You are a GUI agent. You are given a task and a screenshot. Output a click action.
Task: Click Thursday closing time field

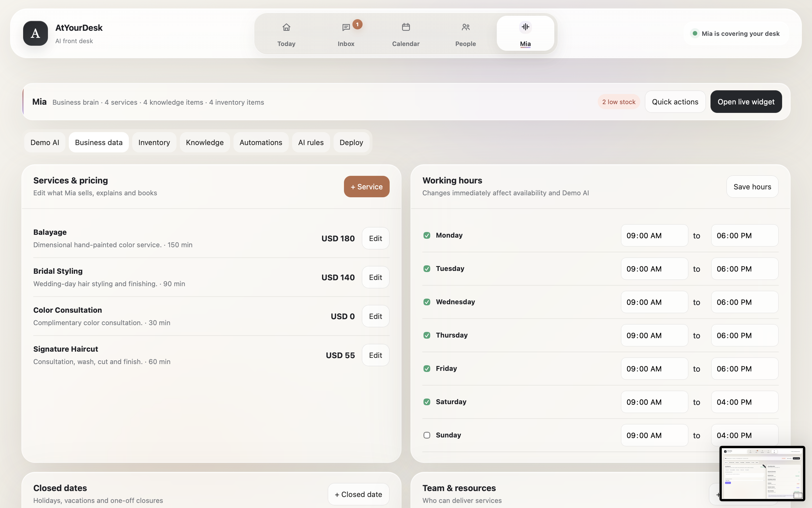coord(745,335)
